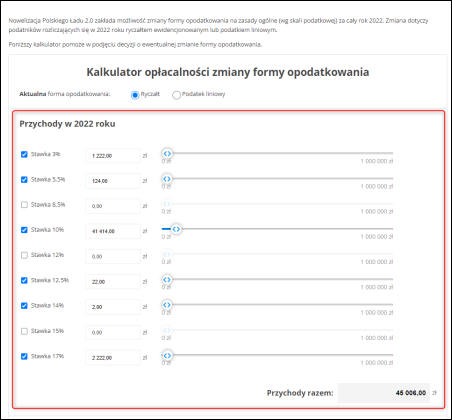
Task: Uncheck the Stawka 10% checkbox
Action: pos(24,230)
